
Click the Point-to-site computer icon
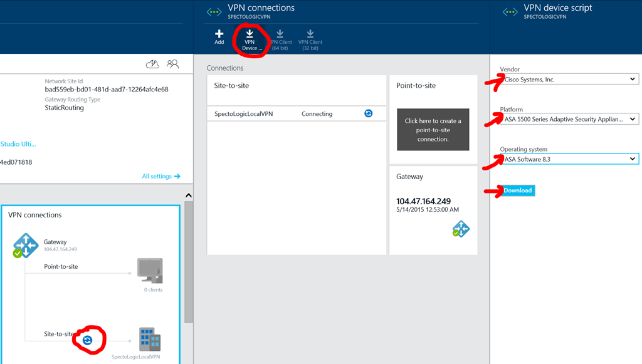click(x=150, y=271)
